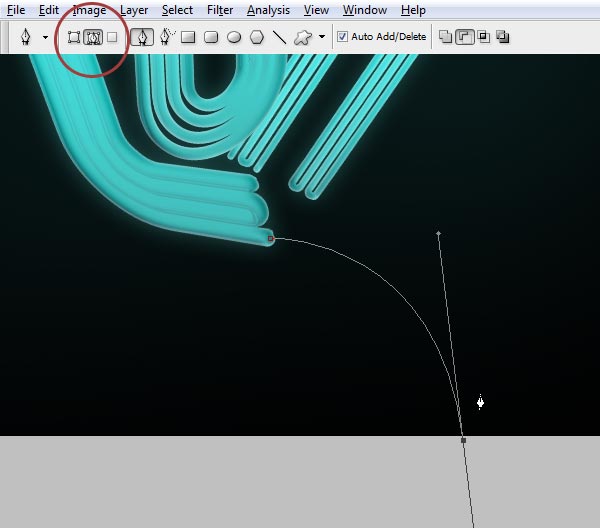Choose the Freeform Pen Tool
Screen dimensions: 600x528
(167, 37)
